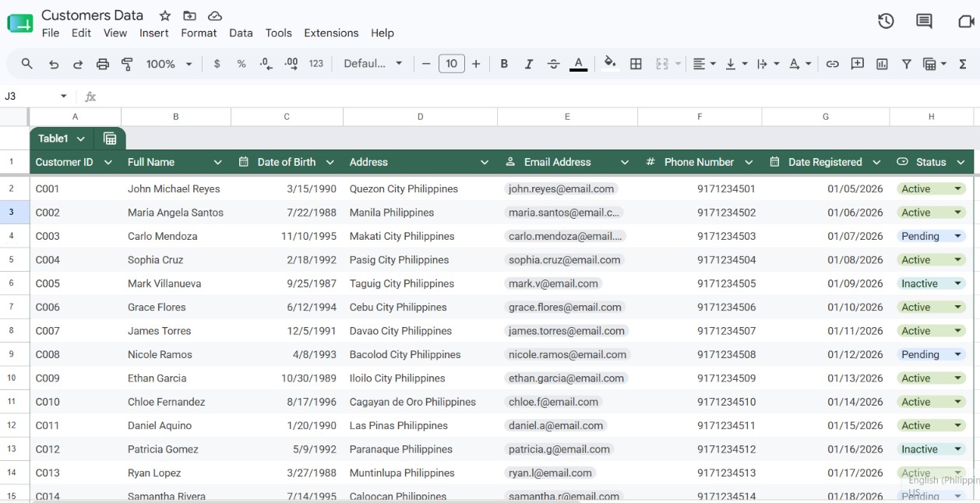This screenshot has height=503, width=980.
Task: Open the Status dropdown for customer C003
Action: (958, 236)
